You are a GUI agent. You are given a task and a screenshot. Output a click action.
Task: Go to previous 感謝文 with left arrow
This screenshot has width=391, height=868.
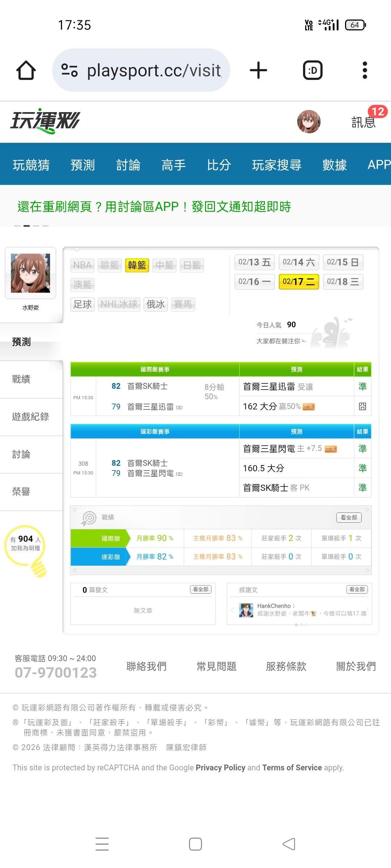[x=232, y=610]
